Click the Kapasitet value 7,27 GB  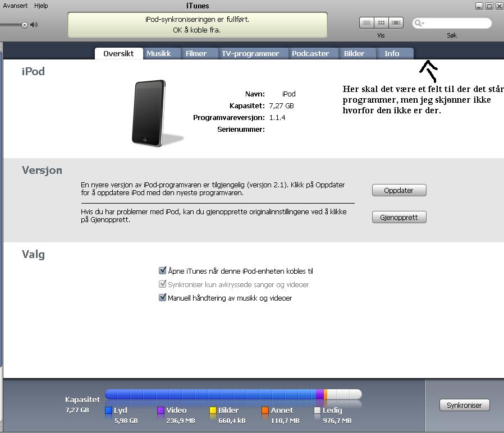(281, 105)
